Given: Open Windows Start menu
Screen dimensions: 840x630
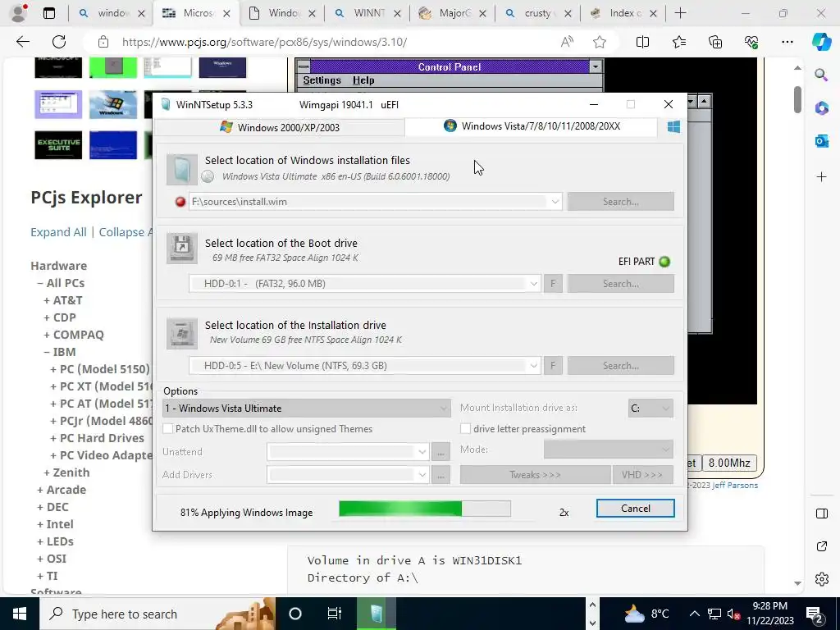Looking at the screenshot, I should (20, 614).
